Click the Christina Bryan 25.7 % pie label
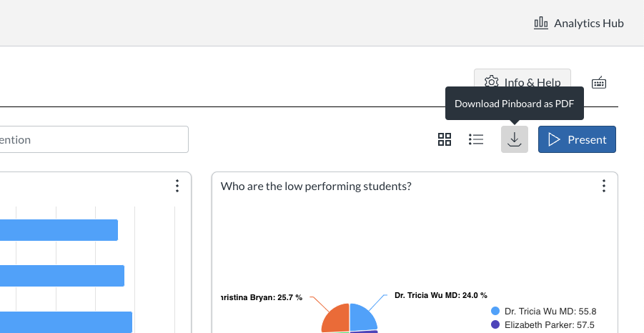The image size is (644, 333). tap(262, 297)
